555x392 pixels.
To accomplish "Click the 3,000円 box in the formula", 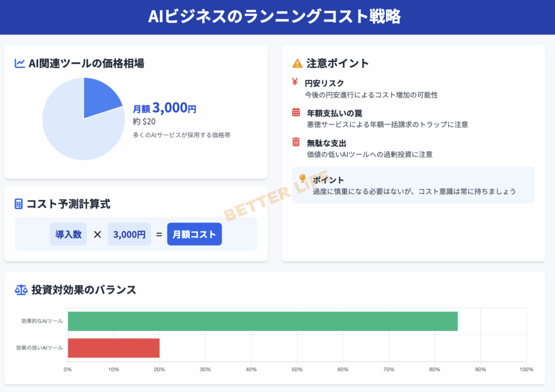I will [129, 234].
